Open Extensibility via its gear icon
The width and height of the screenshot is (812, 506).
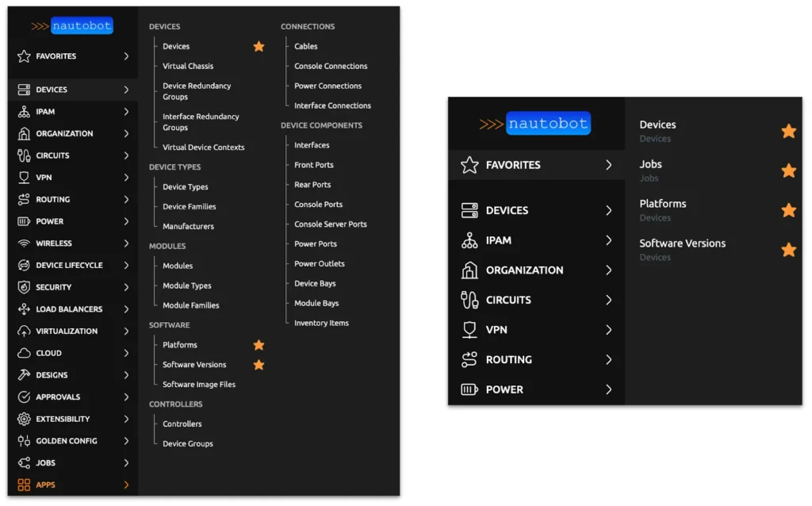(x=24, y=419)
